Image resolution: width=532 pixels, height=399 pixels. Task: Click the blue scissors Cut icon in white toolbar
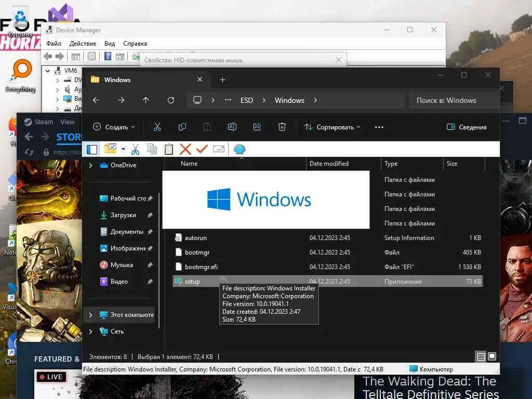pyautogui.click(x=135, y=149)
